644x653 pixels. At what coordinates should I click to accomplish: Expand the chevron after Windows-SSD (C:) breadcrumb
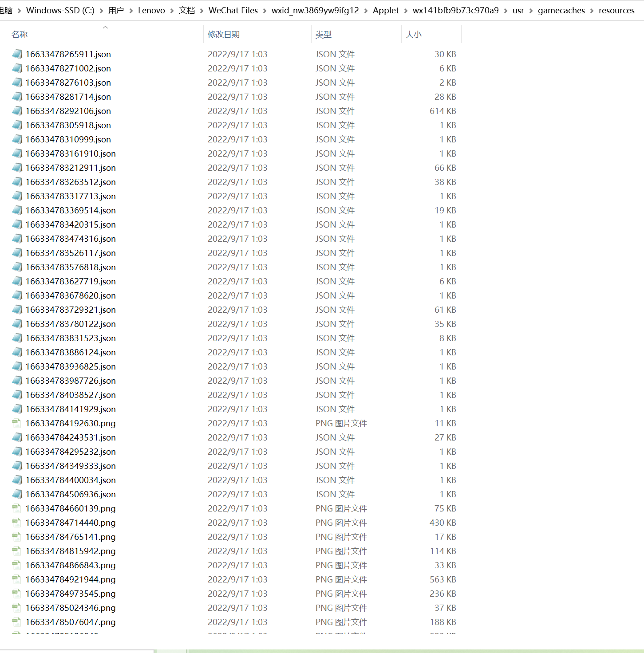[101, 11]
